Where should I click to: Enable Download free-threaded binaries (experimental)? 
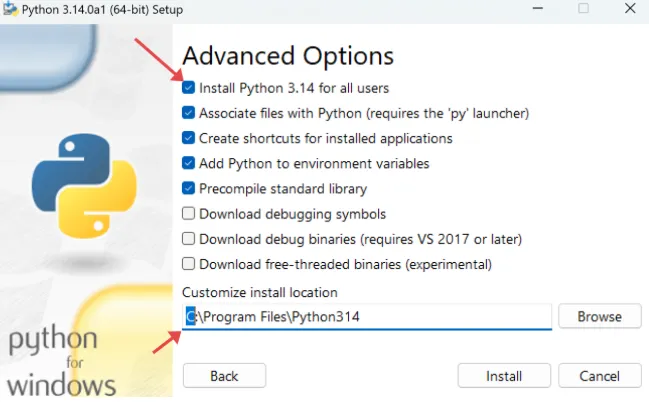[189, 264]
